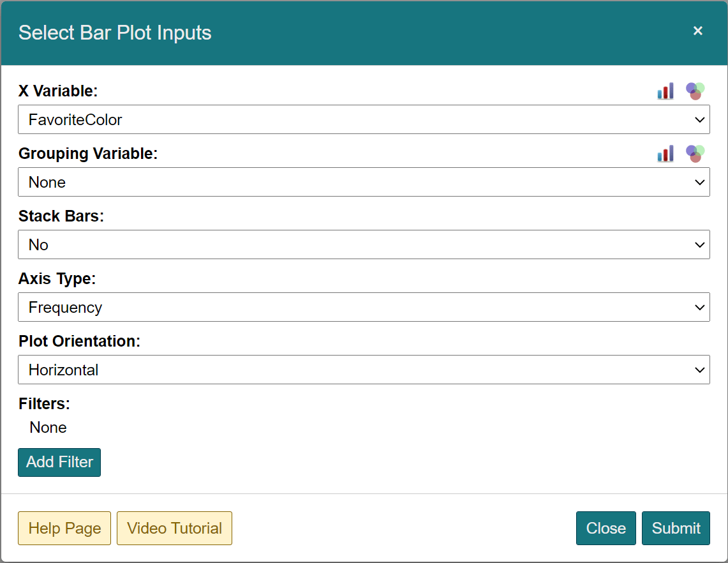
Task: Open the Plot Orientation dropdown showing Horizontal
Action: point(364,370)
